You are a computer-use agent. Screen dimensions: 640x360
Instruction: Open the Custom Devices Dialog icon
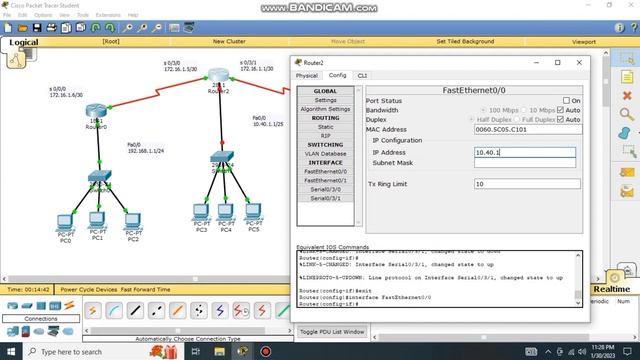point(189,28)
